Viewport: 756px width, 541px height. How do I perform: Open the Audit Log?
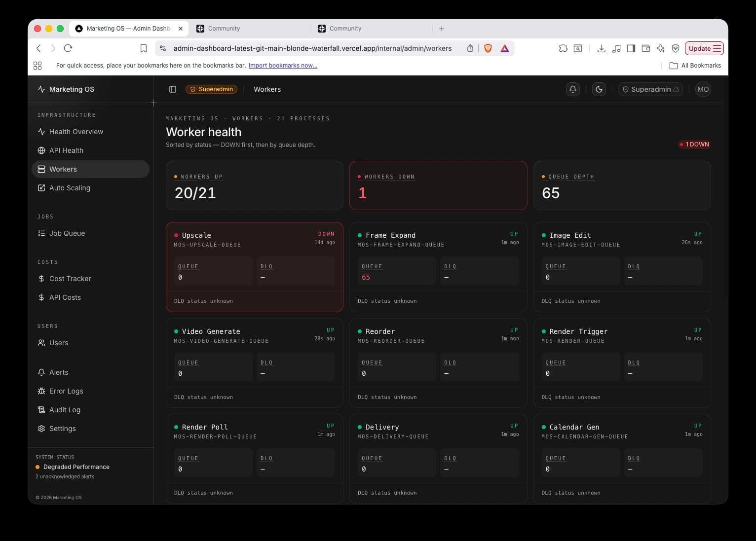(x=90, y=410)
